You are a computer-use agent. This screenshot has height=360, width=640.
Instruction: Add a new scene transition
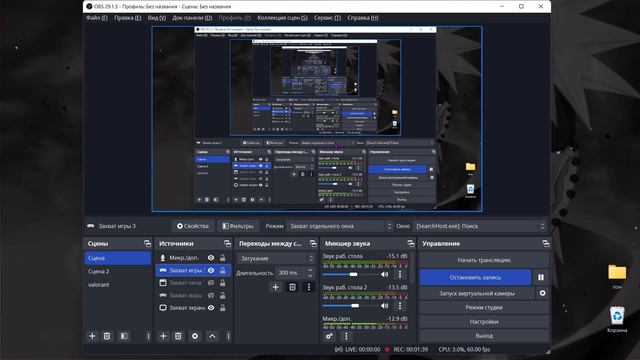tap(276, 287)
